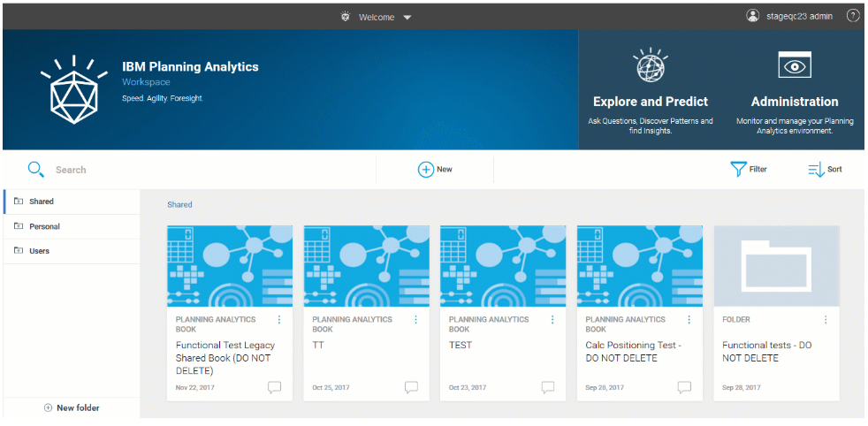Open options menu for Functional Test Legacy book
This screenshot has height=426, width=868.
279,320
